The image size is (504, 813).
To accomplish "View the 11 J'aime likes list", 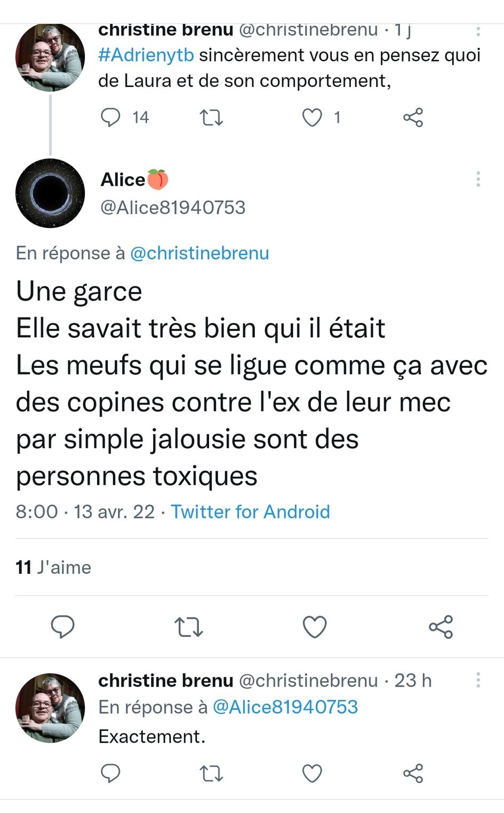I will (53, 567).
